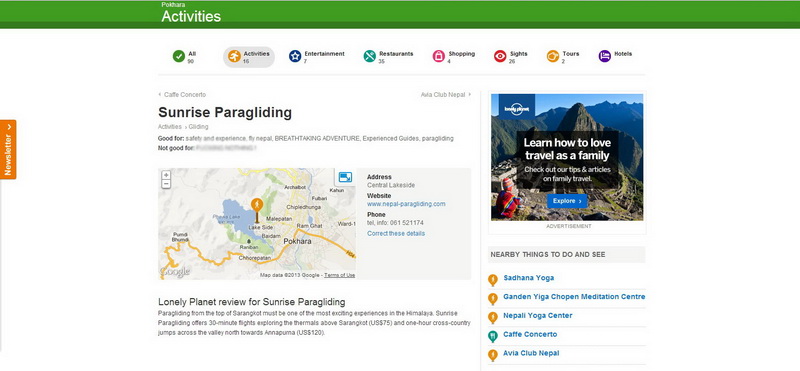Select the All category green checkmark icon
800x371 pixels.
click(x=179, y=56)
